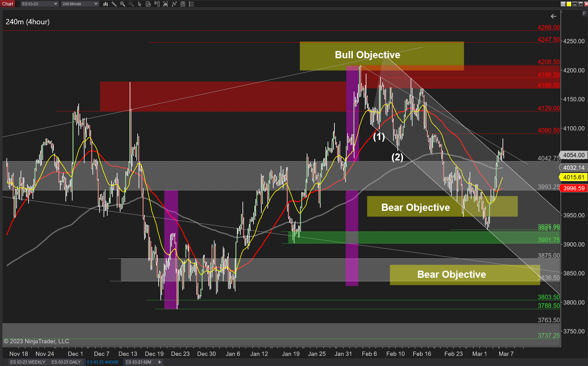Click the red 4208.50 level label
Viewport: 588px width, 366px height.
[549, 62]
